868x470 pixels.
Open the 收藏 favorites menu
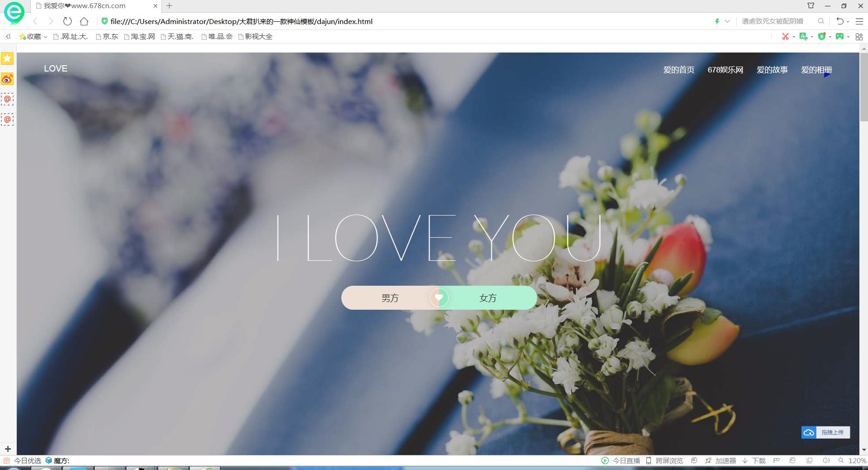pyautogui.click(x=33, y=37)
